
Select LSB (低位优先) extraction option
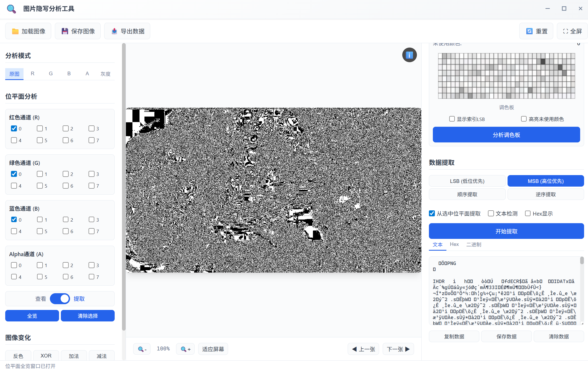[467, 181]
